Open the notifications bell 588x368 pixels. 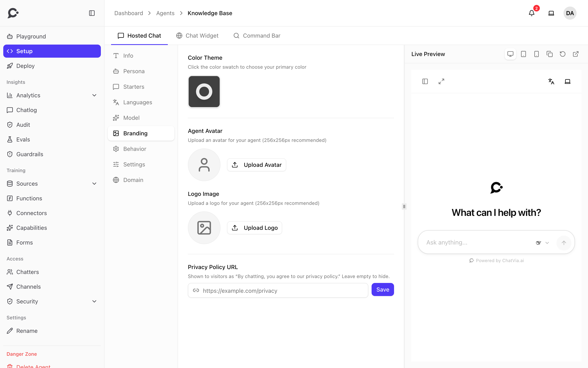531,13
